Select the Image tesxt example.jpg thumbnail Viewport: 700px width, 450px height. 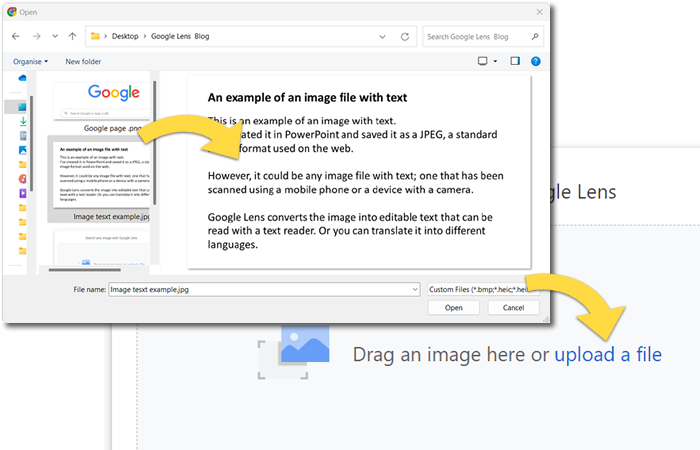coord(101,175)
